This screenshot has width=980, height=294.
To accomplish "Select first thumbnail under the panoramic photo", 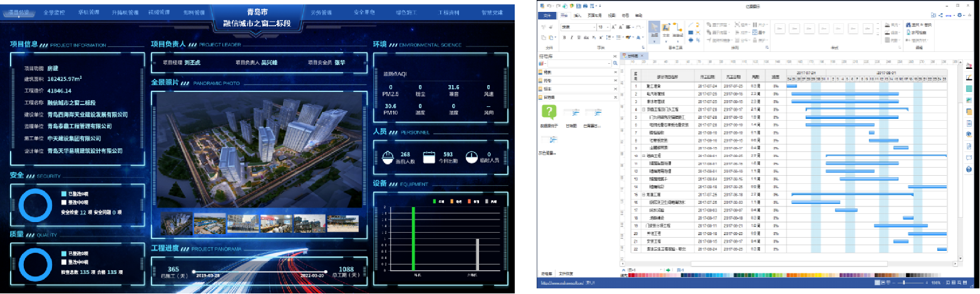I will (177, 223).
